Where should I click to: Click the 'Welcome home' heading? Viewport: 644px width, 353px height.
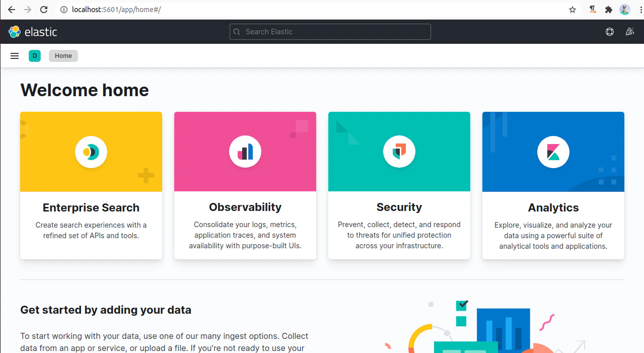pos(85,90)
